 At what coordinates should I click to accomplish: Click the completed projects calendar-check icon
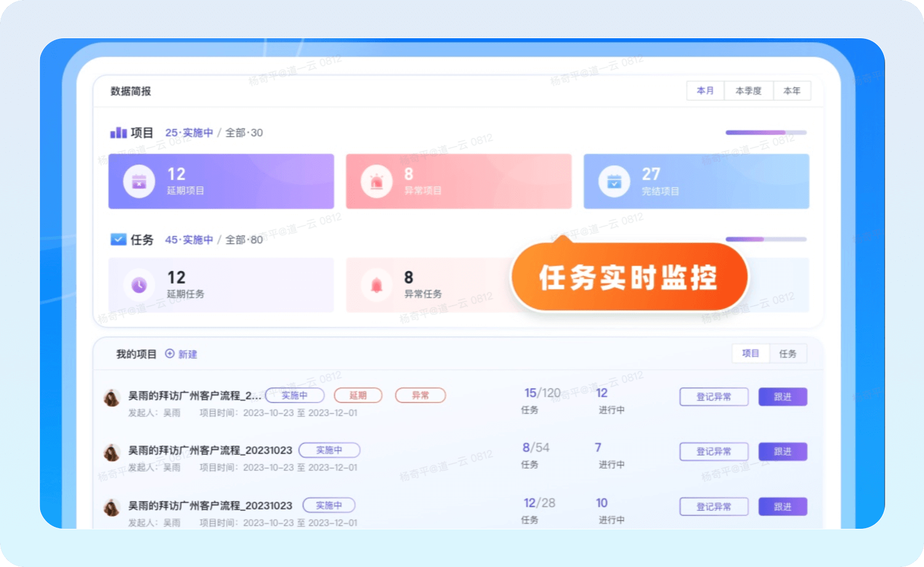[614, 182]
